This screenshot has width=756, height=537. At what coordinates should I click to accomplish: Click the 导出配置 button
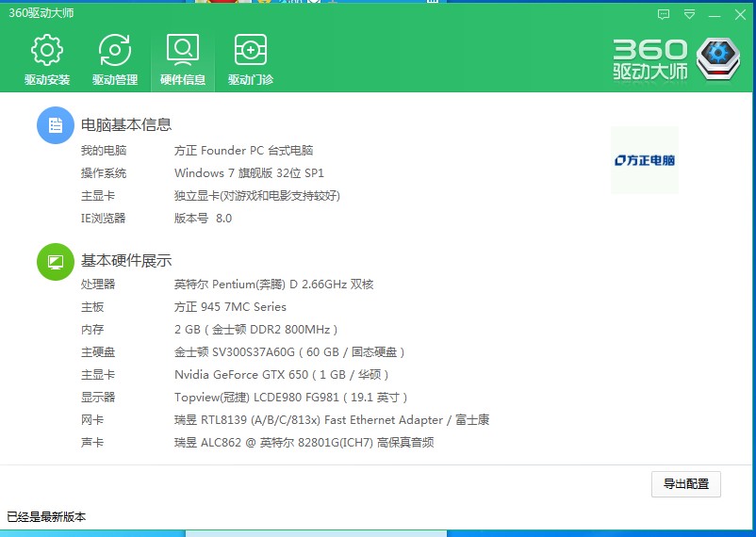(x=686, y=484)
